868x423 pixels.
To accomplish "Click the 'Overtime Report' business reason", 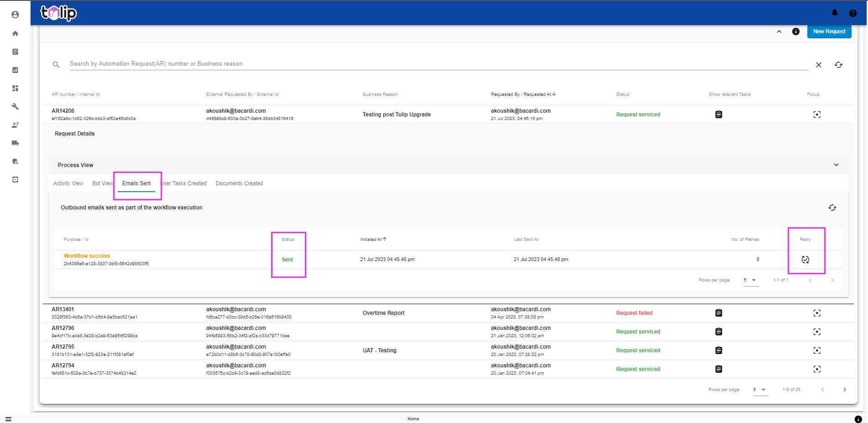I will (x=383, y=313).
